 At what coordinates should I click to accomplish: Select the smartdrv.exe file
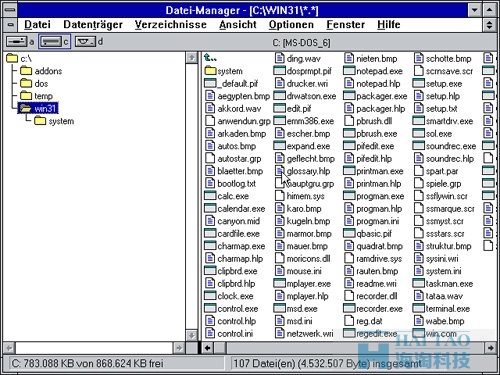tap(443, 121)
